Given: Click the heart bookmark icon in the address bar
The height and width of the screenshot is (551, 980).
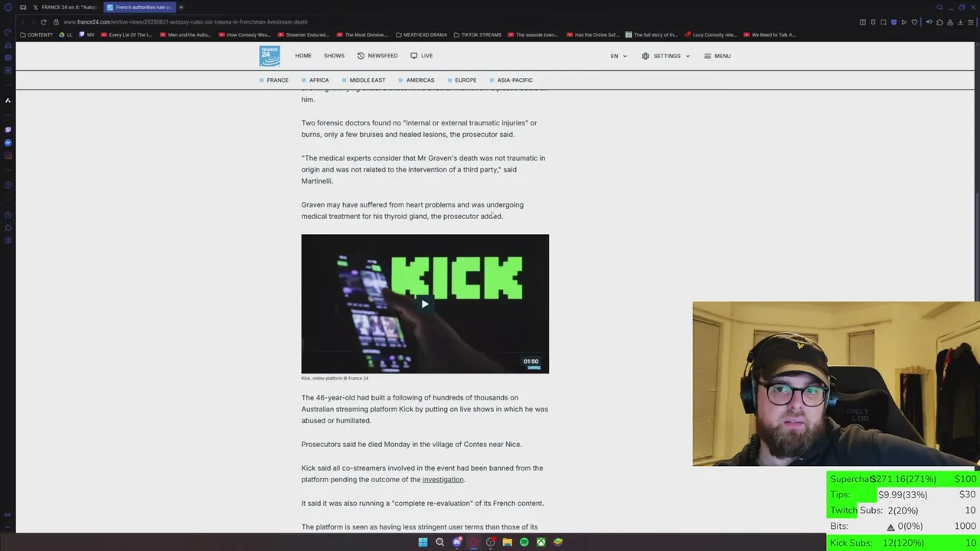Looking at the screenshot, I should click(914, 22).
